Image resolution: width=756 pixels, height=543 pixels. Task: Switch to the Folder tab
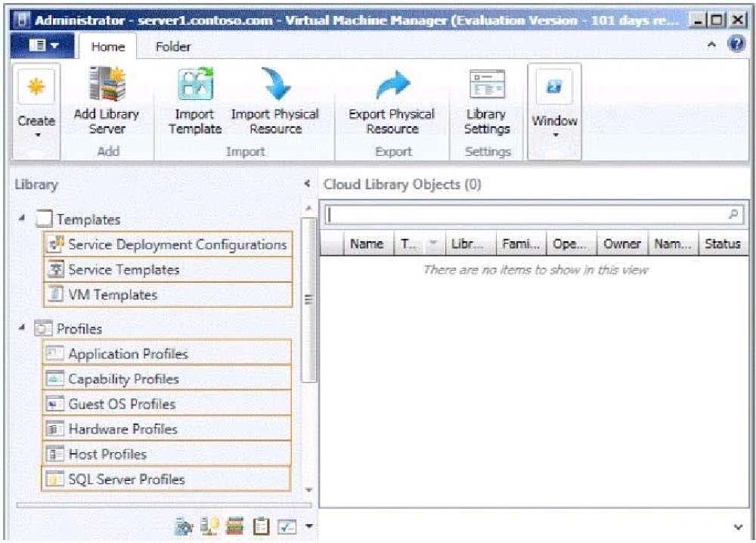pyautogui.click(x=172, y=46)
